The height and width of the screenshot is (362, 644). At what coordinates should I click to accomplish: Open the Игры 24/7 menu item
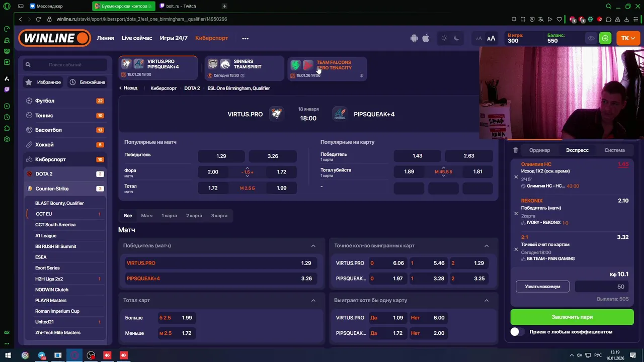tap(174, 38)
